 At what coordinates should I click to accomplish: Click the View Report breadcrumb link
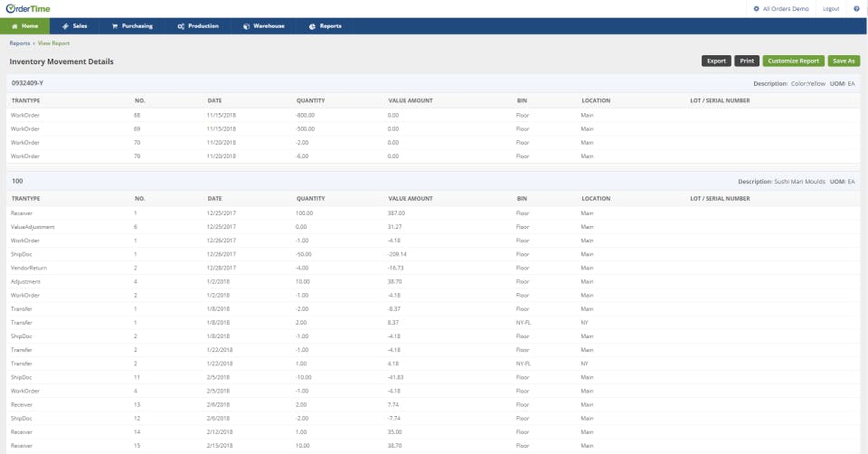pyautogui.click(x=53, y=43)
